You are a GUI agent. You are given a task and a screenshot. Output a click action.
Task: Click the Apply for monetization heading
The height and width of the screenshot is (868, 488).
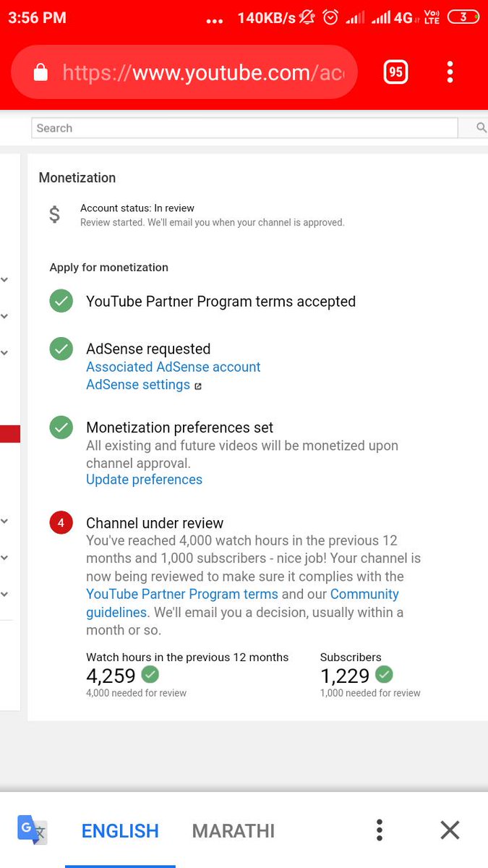click(108, 268)
